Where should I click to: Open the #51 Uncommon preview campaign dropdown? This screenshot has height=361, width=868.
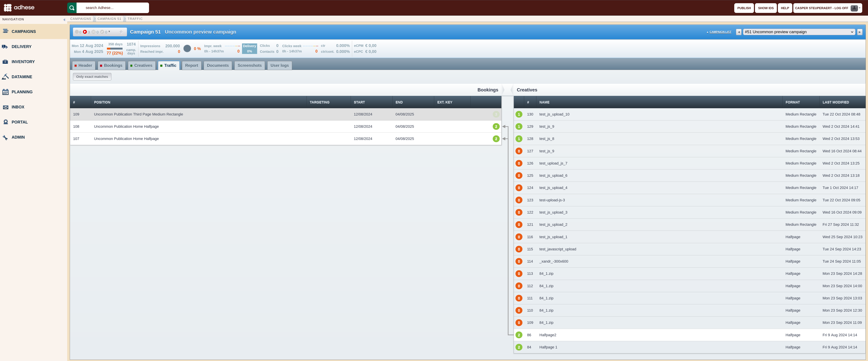pos(799,32)
